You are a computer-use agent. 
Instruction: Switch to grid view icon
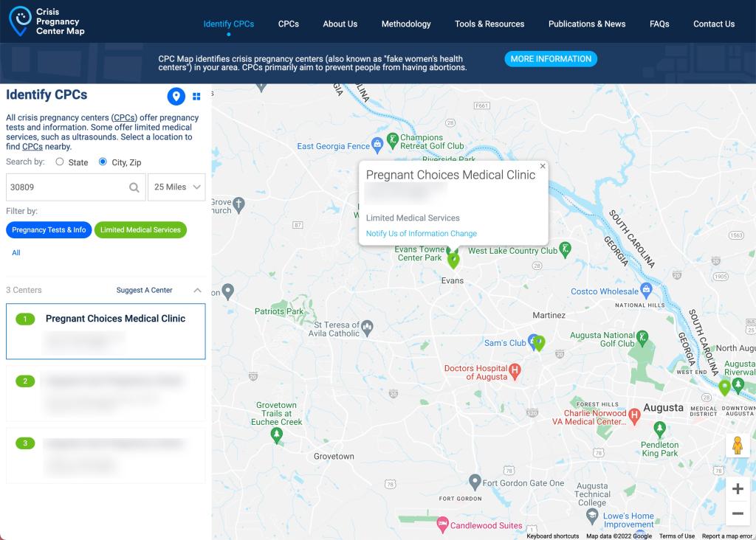pos(196,97)
